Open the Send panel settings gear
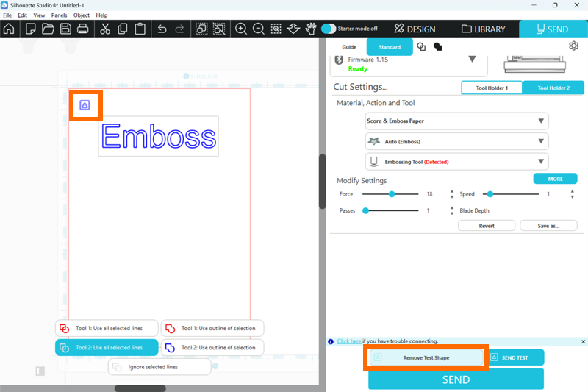The width and height of the screenshot is (588, 392). coord(573,46)
